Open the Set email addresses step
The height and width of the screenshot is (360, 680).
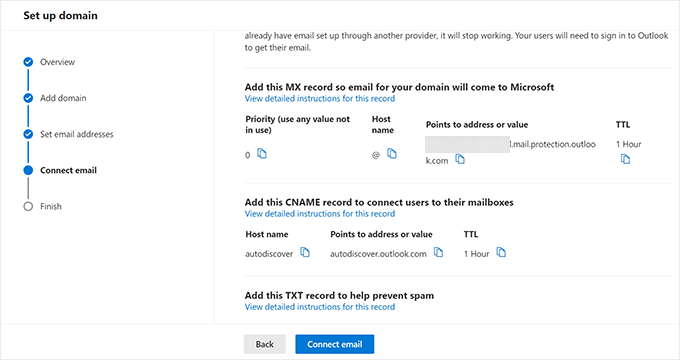(77, 134)
